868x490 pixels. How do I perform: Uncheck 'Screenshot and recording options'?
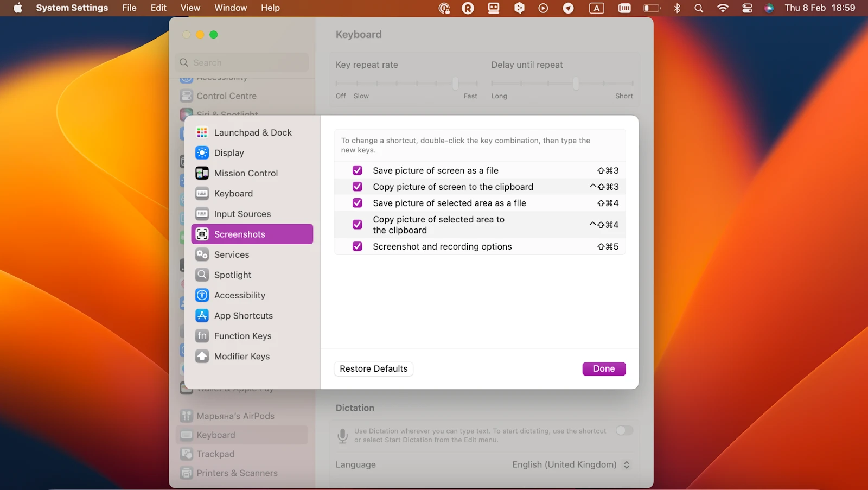(357, 246)
